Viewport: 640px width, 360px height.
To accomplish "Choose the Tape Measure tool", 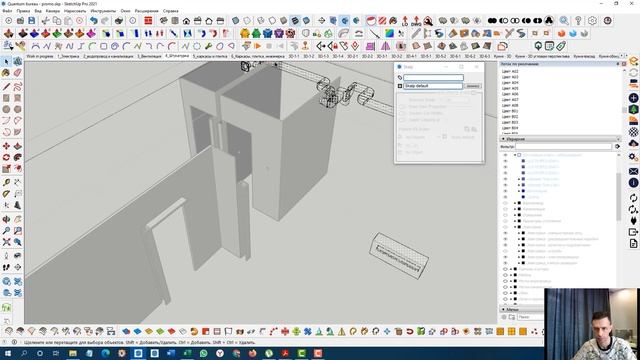I will [6, 182].
